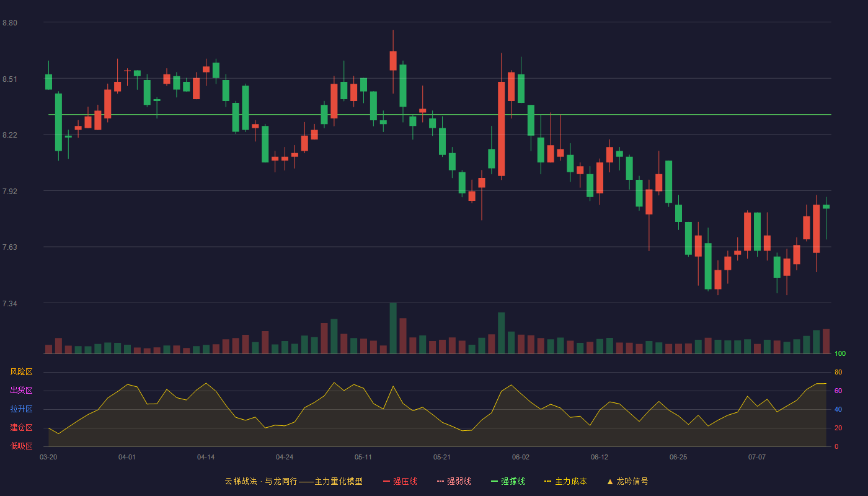
Task: Click the 8.22 price axis label
Action: 10,135
